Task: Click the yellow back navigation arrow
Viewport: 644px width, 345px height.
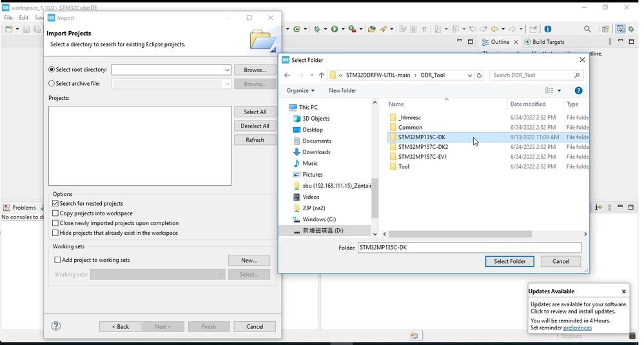Action: coord(494,29)
